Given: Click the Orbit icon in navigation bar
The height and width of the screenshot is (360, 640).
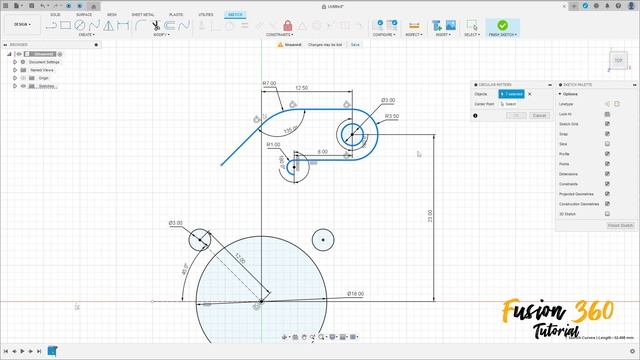Looking at the screenshot, I should point(285,337).
